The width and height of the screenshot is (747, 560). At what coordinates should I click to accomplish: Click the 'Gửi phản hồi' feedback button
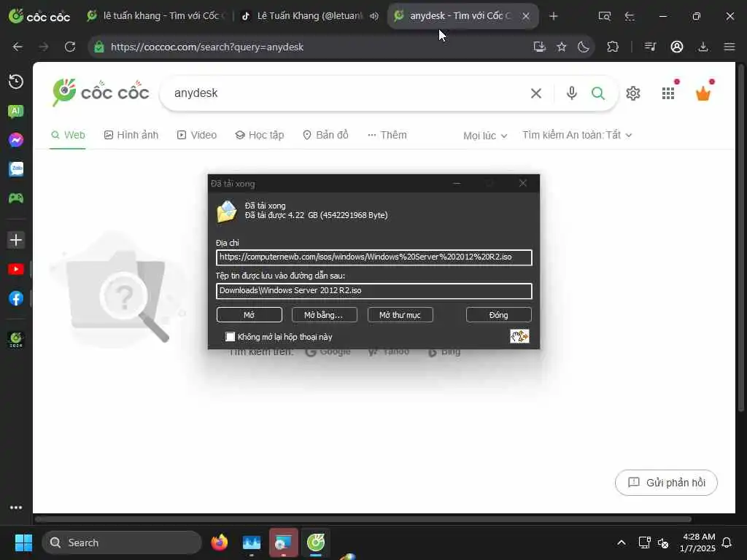tap(666, 483)
